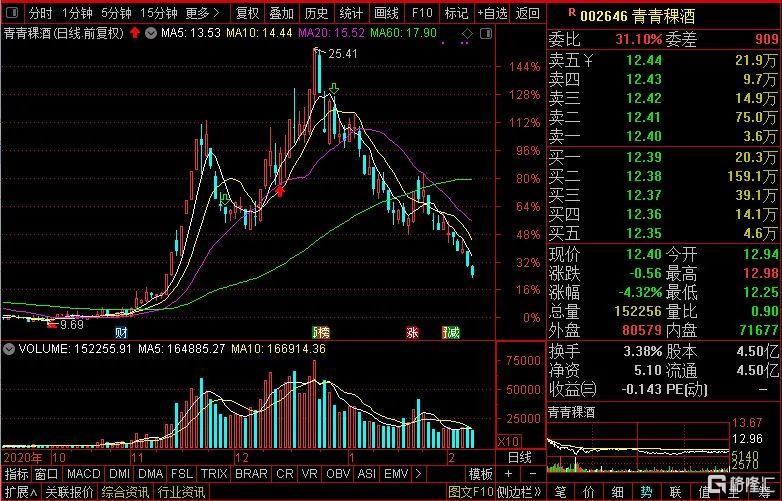The image size is (782, 501).
Task: Zoom in chart with + button
Action: pos(508,474)
